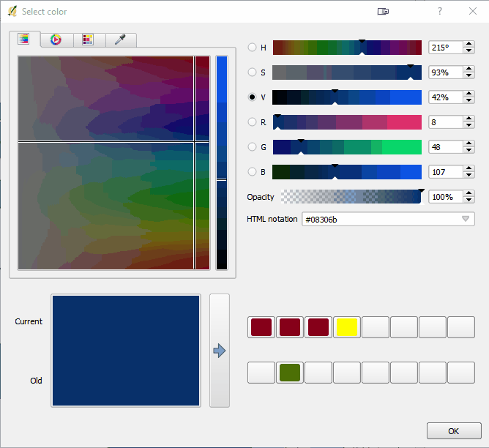Increase the hue 215° value

469,44
